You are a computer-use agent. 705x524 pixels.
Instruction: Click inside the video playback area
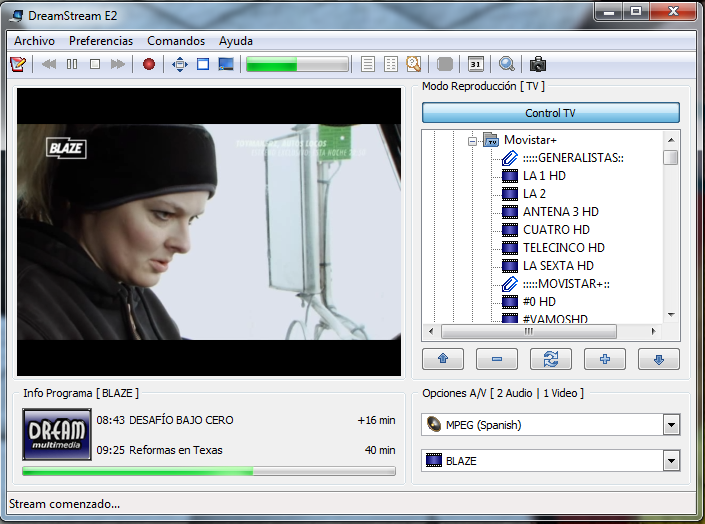point(209,232)
